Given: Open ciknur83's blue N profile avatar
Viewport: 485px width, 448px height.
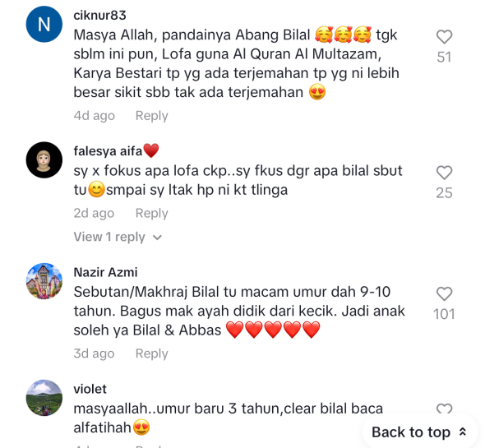Looking at the screenshot, I should point(44,24).
